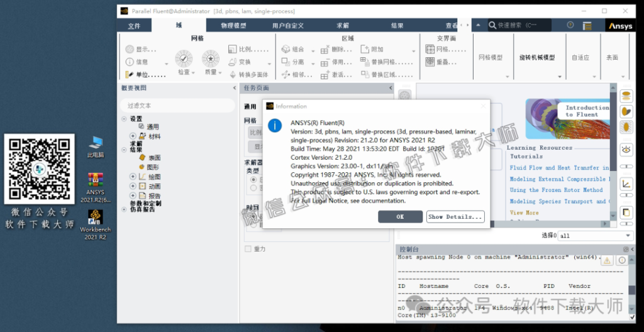Screen dimensions: 644x332
Task: Expand the 报告 tree node
Action: coord(133,196)
